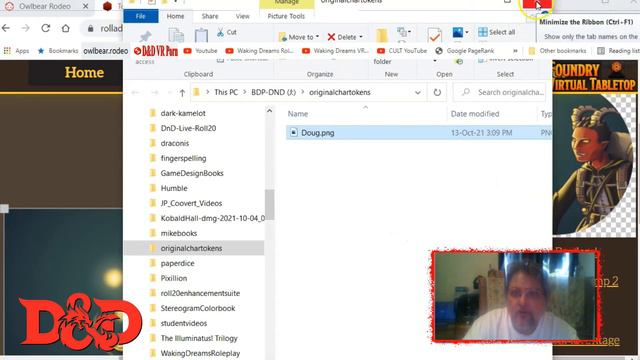640x360 pixels.
Task: Open the File tab in Explorer ribbon
Action: 141,16
